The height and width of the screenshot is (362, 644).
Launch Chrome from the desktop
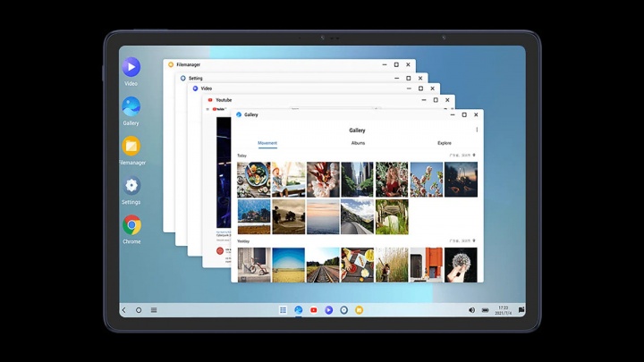tap(131, 225)
